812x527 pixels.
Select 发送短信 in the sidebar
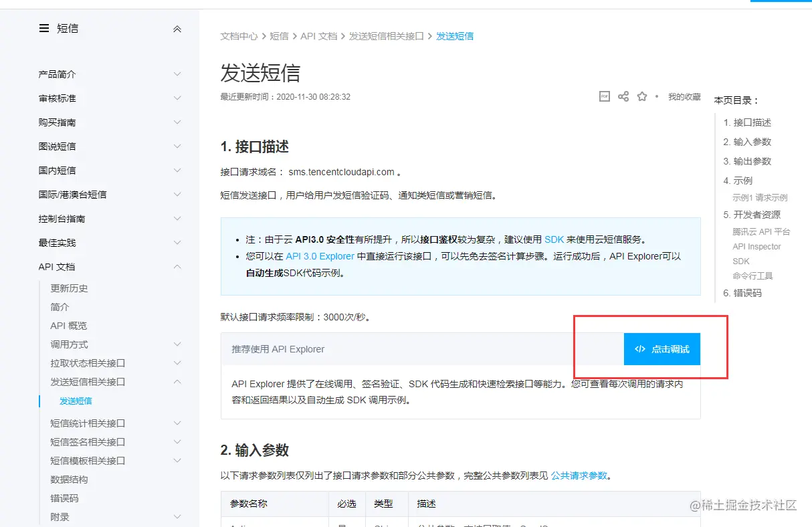[76, 401]
